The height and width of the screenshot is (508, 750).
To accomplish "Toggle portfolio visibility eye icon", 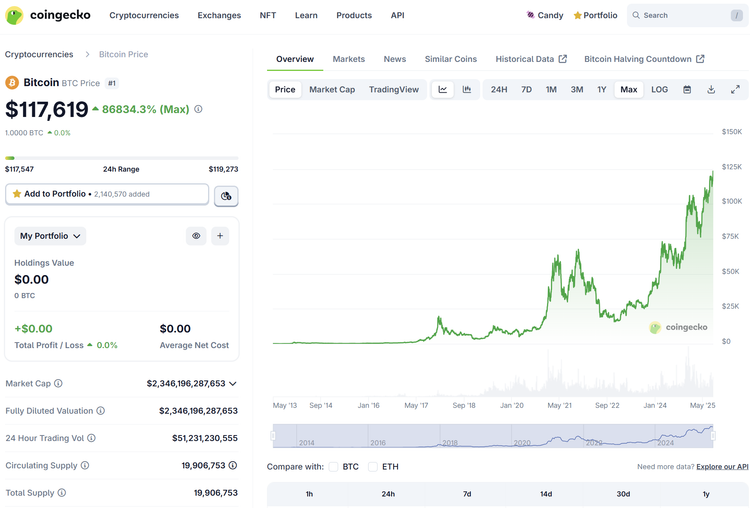I will point(196,236).
